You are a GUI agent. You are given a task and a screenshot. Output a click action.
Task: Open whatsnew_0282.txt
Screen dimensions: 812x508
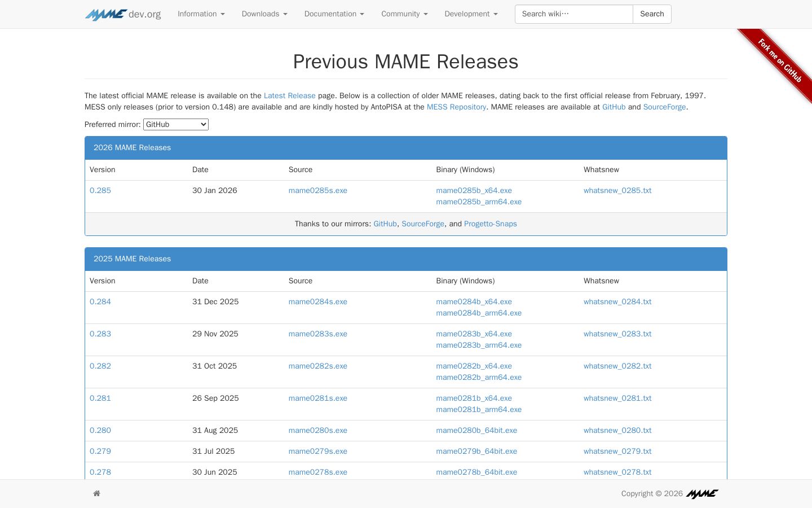coord(617,366)
